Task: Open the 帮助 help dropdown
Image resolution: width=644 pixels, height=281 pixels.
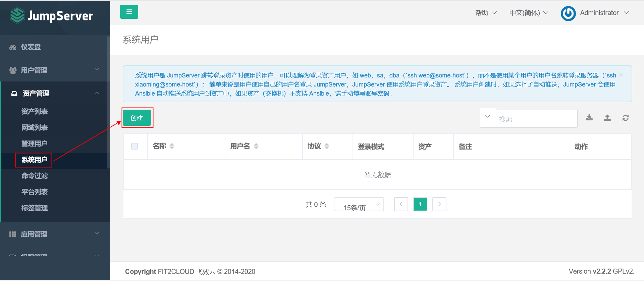Action: 486,13
